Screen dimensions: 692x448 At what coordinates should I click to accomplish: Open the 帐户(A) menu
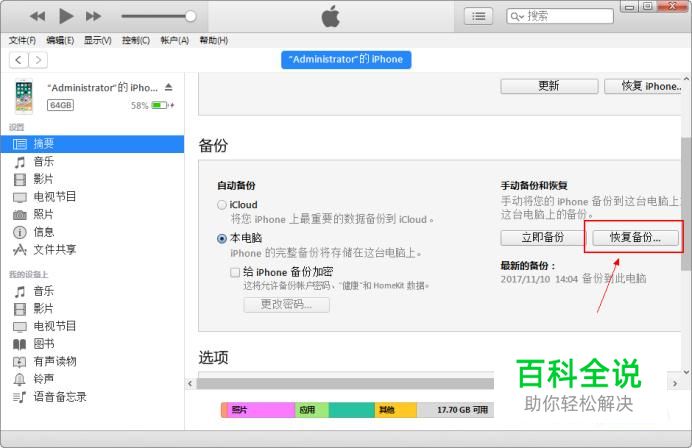point(174,41)
